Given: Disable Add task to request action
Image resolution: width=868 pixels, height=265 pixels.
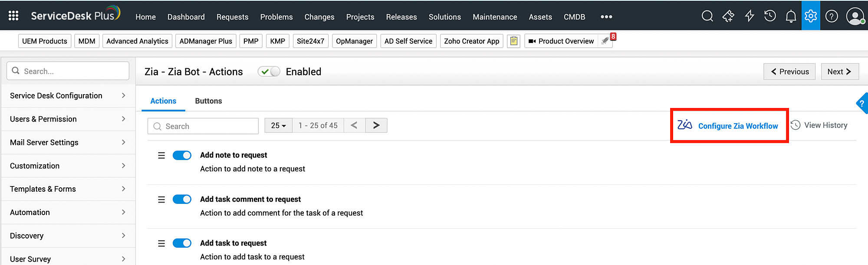Looking at the screenshot, I should click(182, 243).
